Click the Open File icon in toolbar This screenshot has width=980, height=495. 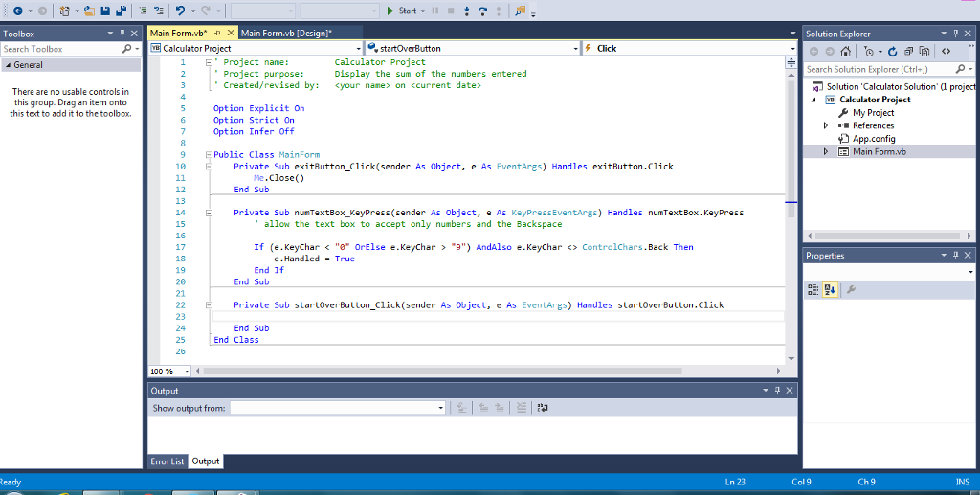[x=89, y=11]
